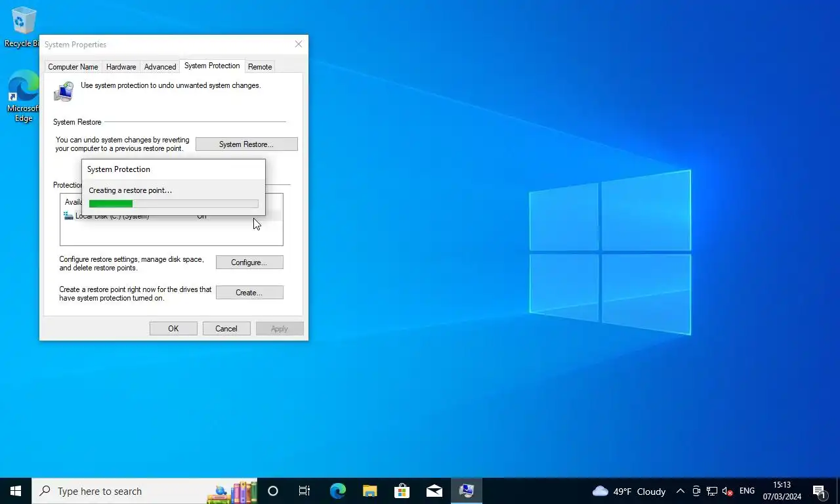Screen dimensions: 840x504
Task: Click Cancel in System Properties
Action: coord(226,329)
